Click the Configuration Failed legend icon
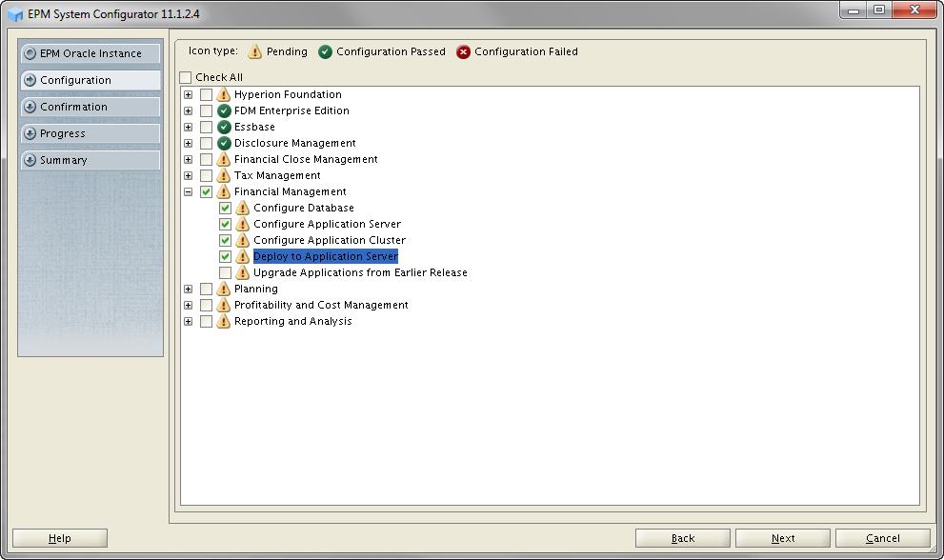The width and height of the screenshot is (944, 560). [463, 52]
